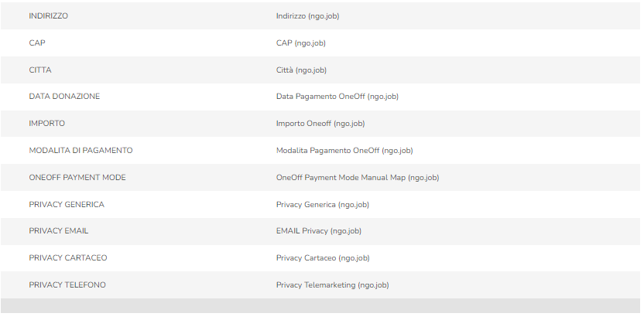
Task: Open the Città (ngo.job) link
Action: coord(301,70)
